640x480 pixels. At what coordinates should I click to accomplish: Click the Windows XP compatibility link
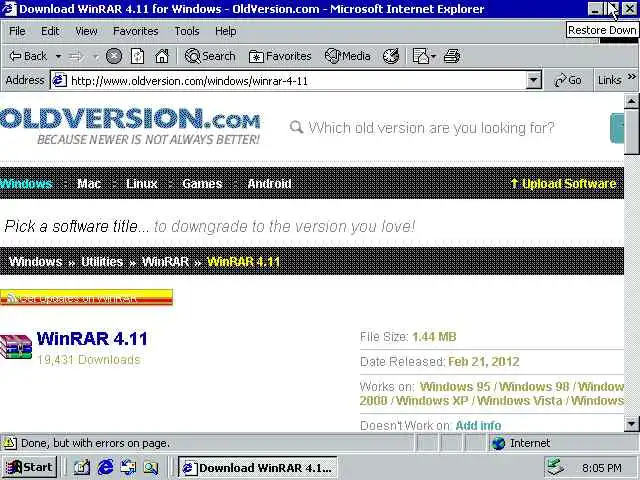432,400
